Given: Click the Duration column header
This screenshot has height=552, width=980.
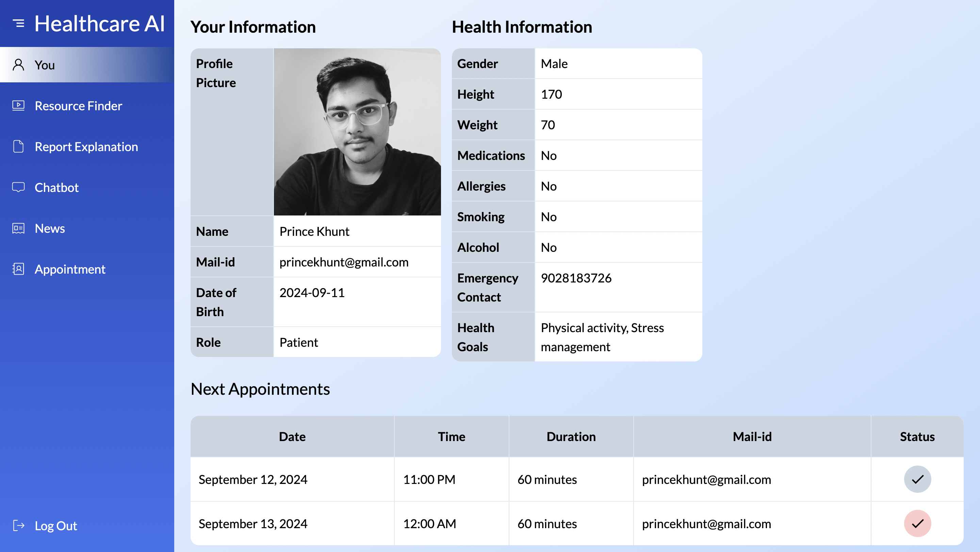Looking at the screenshot, I should (571, 436).
